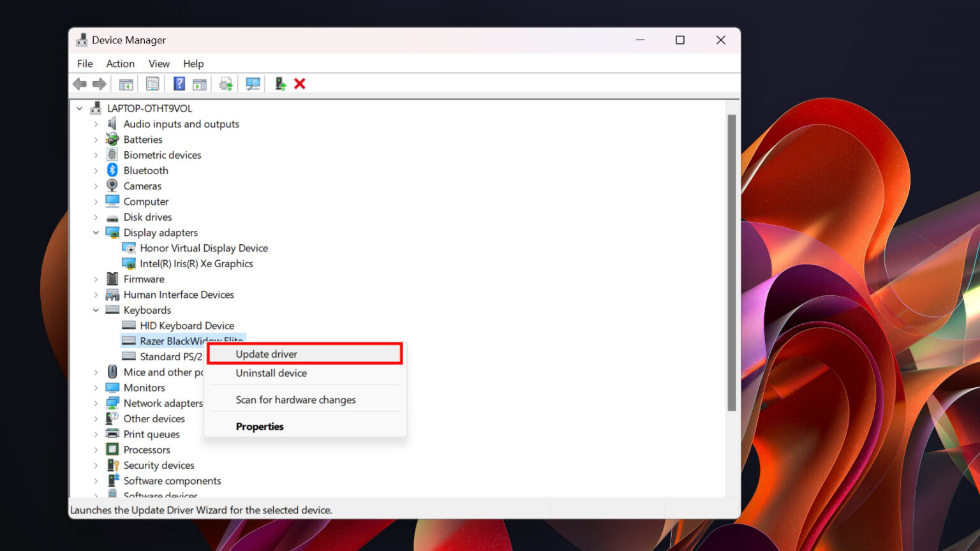980x551 pixels.
Task: Click the Properties toolbar icon
Action: tap(152, 84)
